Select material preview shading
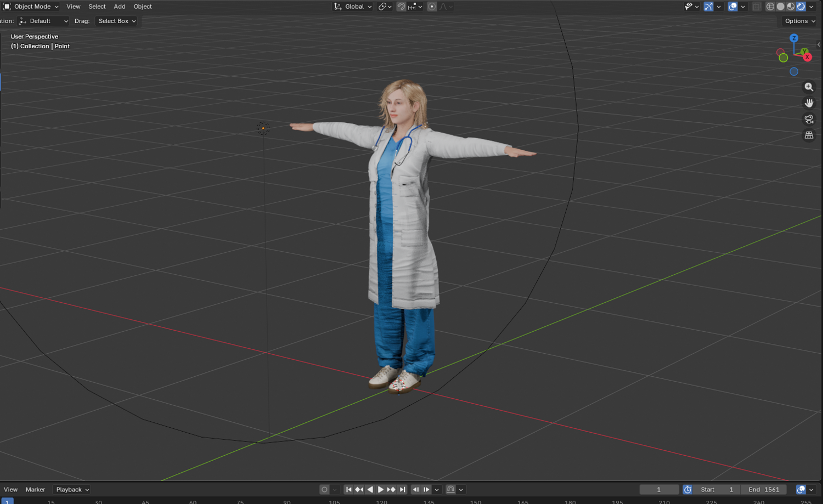823x504 pixels. click(x=791, y=7)
